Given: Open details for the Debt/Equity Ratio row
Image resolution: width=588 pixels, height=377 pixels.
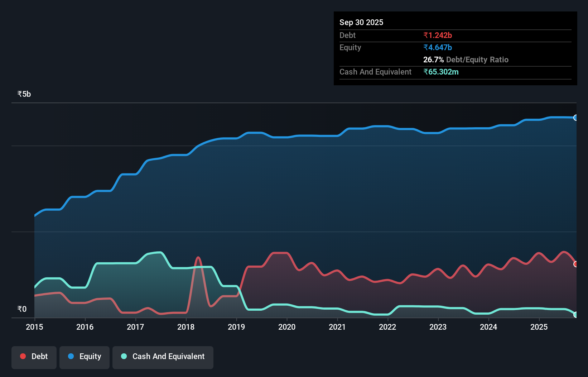Looking at the screenshot, I should coord(466,59).
